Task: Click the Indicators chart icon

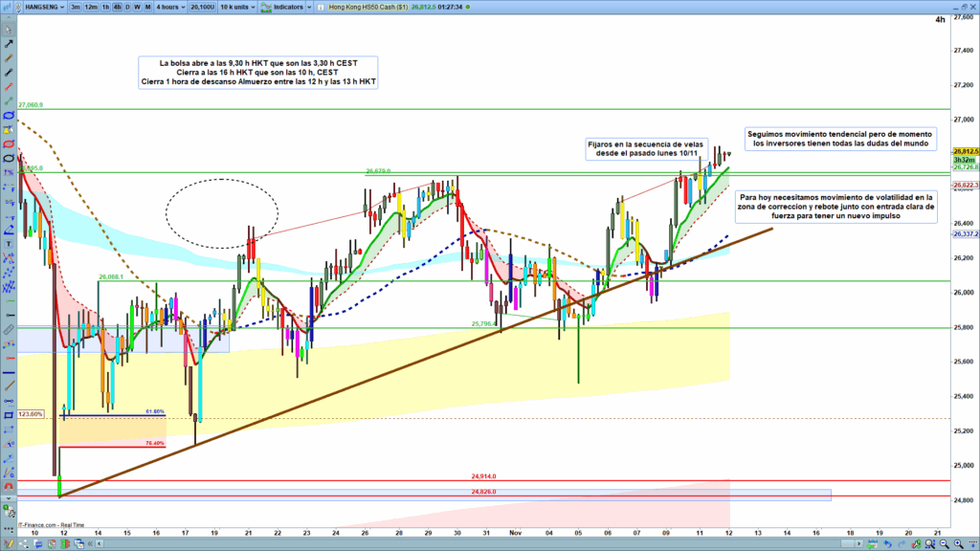Action: click(x=264, y=6)
